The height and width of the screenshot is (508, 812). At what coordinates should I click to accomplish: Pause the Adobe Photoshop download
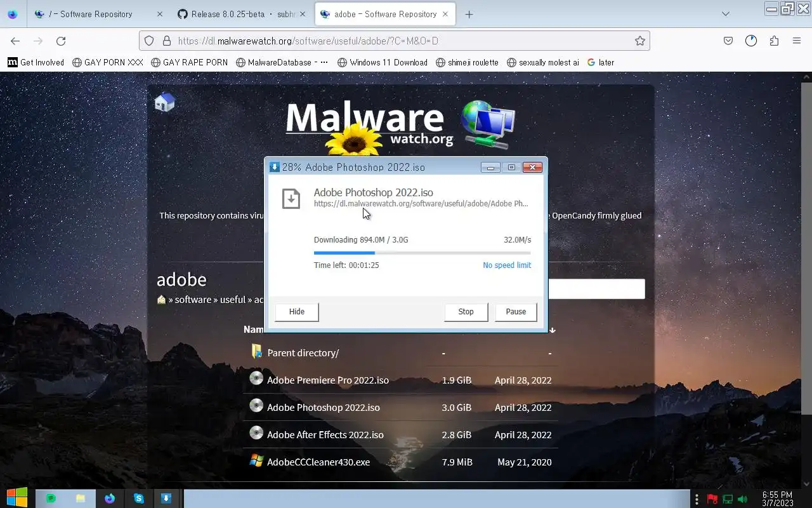pos(516,312)
